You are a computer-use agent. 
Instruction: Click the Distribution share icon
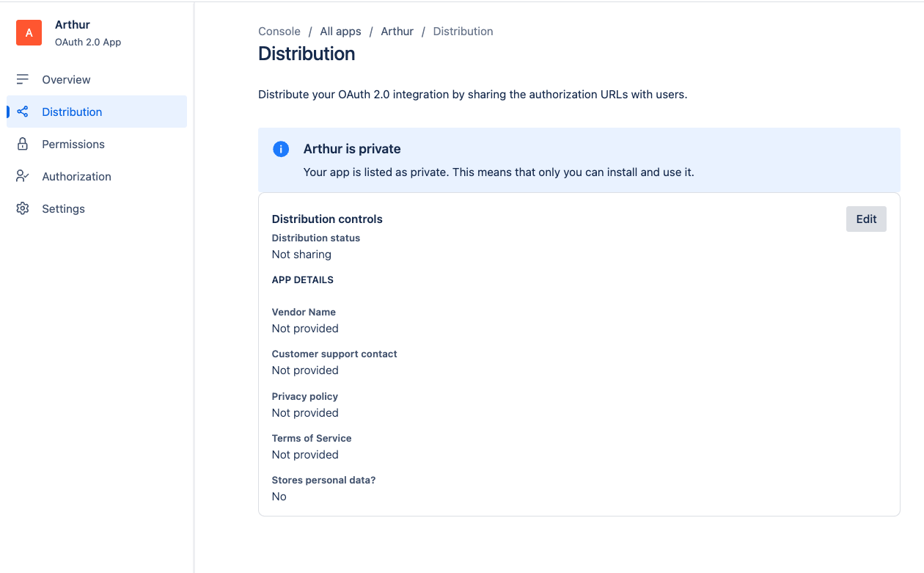tap(23, 112)
